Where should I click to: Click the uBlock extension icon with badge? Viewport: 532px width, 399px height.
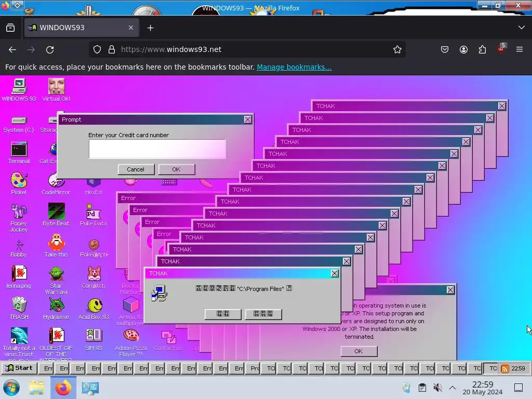pyautogui.click(x=501, y=49)
